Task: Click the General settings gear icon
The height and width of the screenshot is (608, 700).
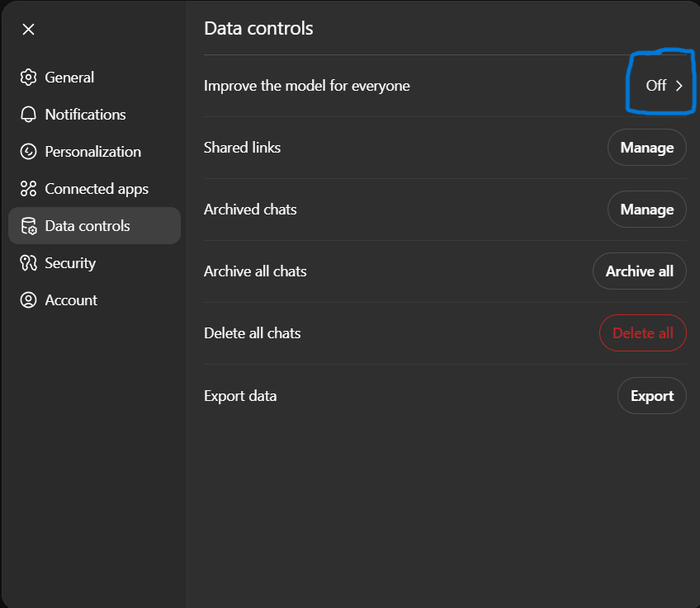Action: (28, 77)
